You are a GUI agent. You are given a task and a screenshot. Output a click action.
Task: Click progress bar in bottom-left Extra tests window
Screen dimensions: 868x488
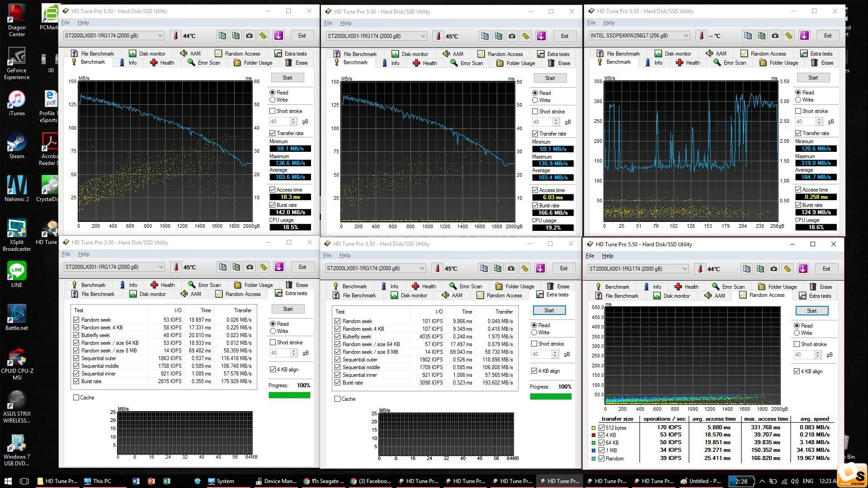pos(289,395)
